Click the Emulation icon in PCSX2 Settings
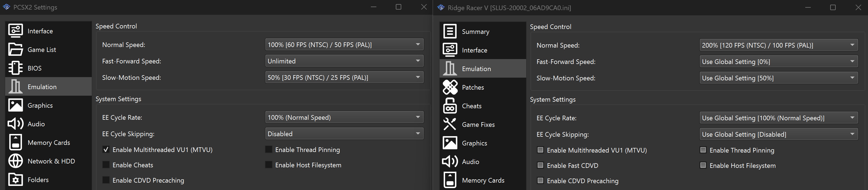868x190 pixels. tap(16, 86)
